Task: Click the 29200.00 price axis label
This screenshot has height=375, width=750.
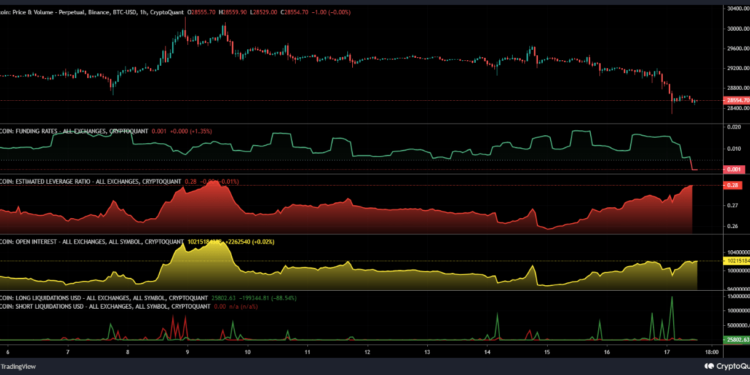Action: click(x=738, y=68)
